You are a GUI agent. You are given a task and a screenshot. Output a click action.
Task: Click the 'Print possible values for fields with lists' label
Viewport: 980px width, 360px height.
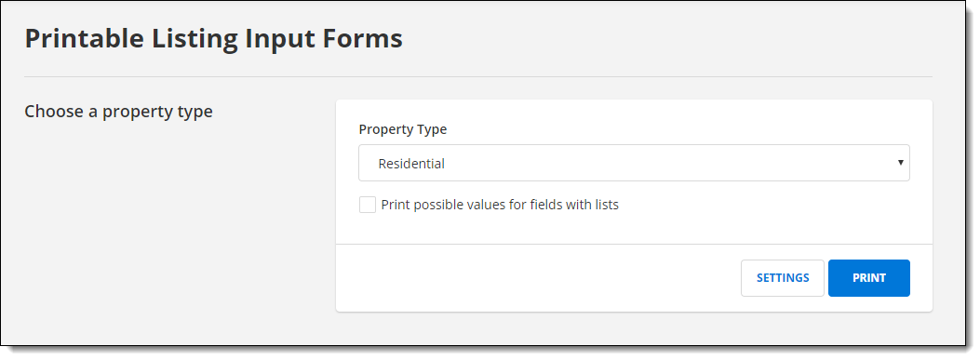click(x=500, y=205)
